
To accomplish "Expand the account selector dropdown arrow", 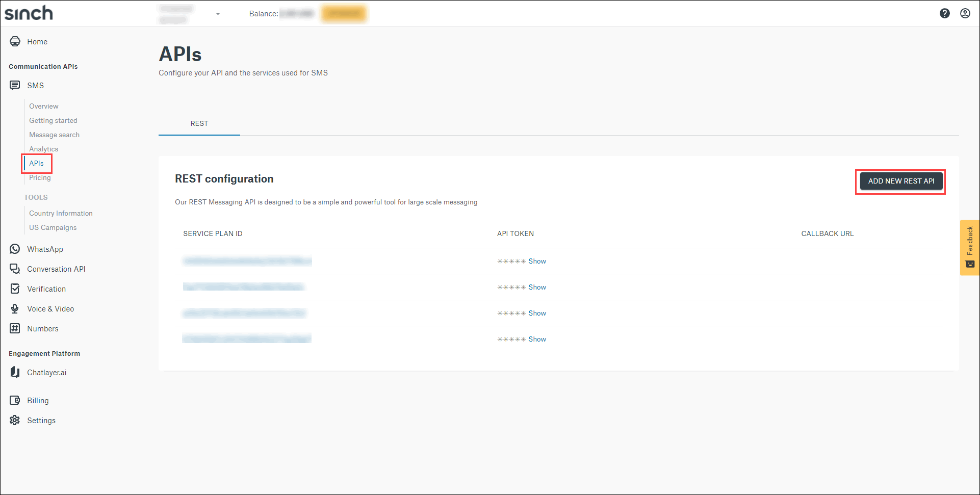I will click(x=218, y=14).
